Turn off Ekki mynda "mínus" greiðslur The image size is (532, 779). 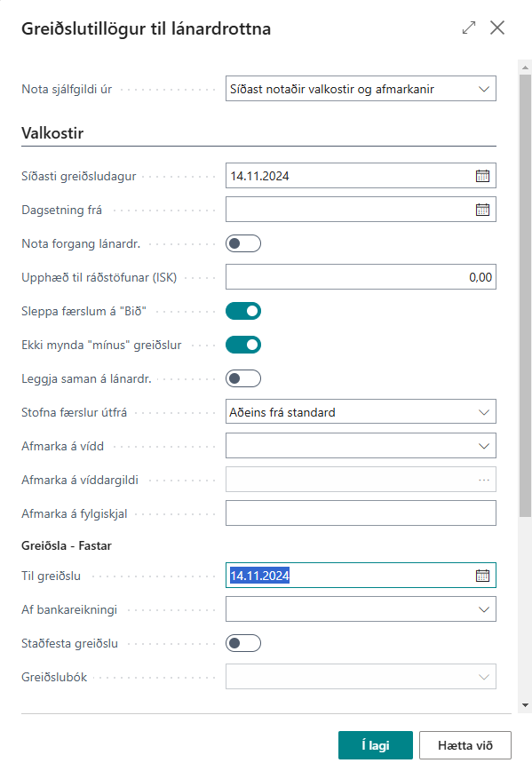point(243,345)
